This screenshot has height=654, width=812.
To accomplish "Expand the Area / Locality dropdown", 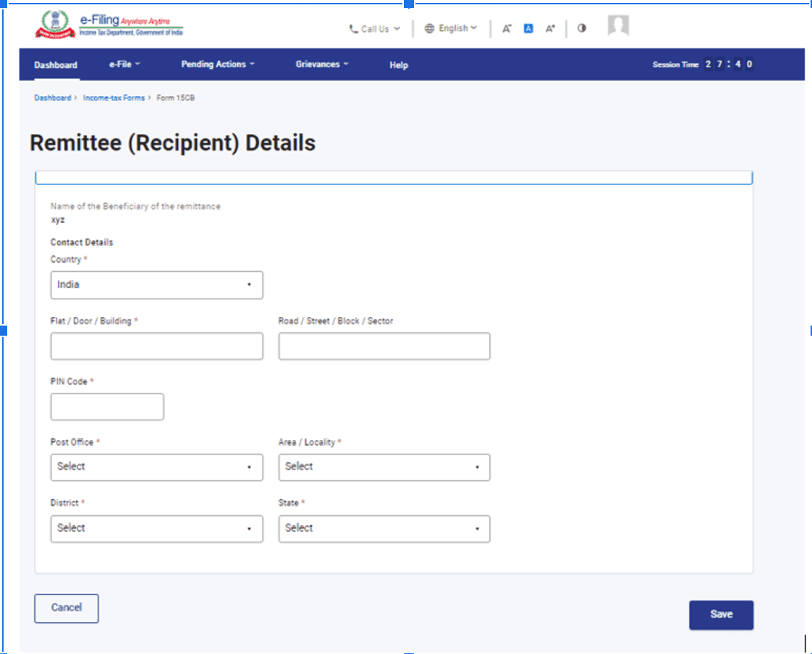I will click(x=384, y=467).
